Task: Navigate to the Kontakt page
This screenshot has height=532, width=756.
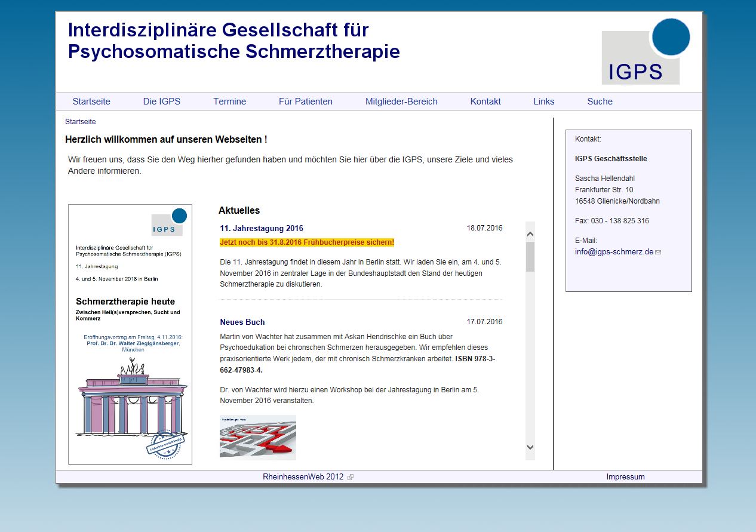Action: pos(485,102)
